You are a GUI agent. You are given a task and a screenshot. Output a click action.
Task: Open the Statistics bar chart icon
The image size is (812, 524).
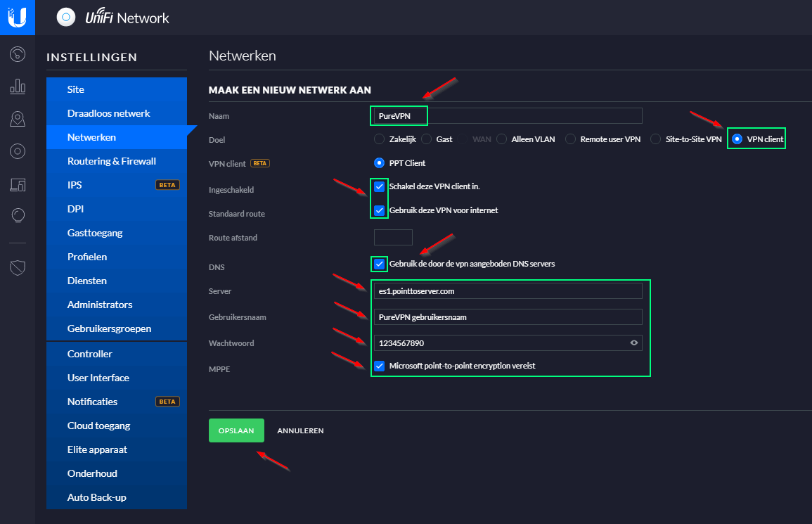(18, 87)
